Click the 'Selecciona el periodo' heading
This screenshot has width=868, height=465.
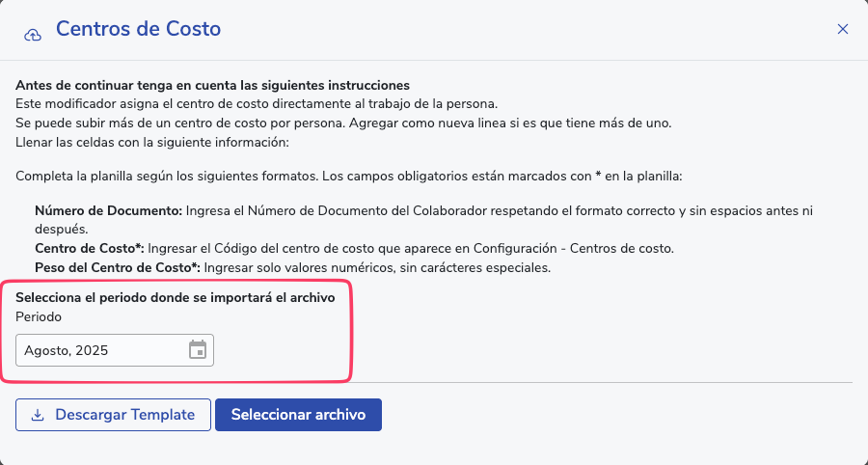pos(175,298)
